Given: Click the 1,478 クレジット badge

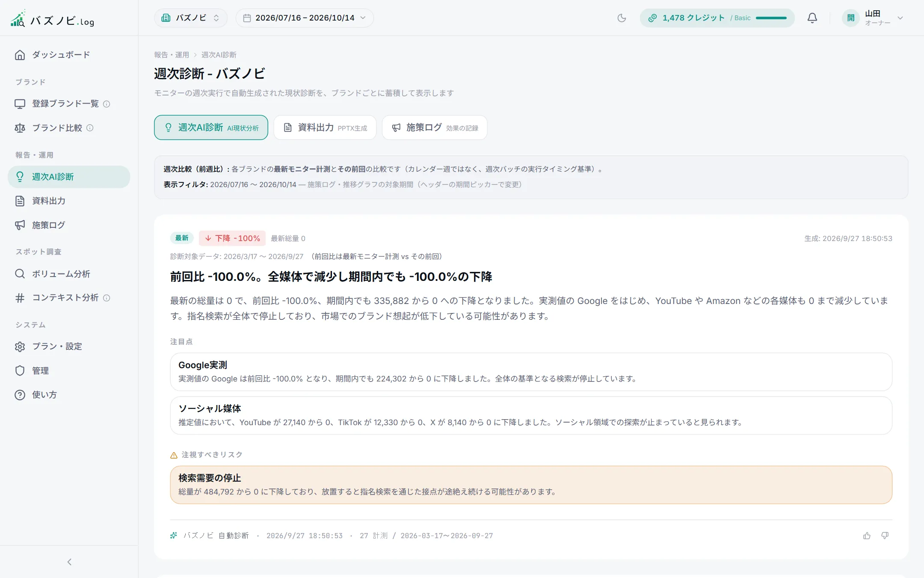Looking at the screenshot, I should click(x=717, y=18).
